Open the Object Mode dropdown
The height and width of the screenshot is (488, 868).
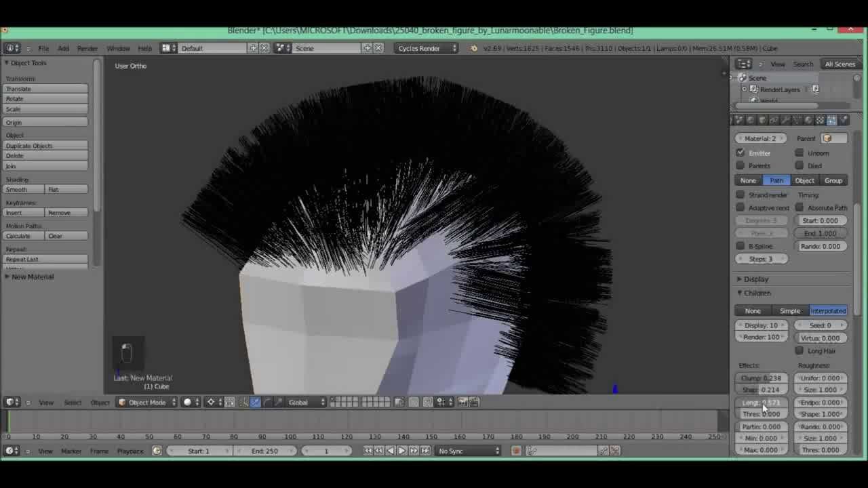pos(147,402)
